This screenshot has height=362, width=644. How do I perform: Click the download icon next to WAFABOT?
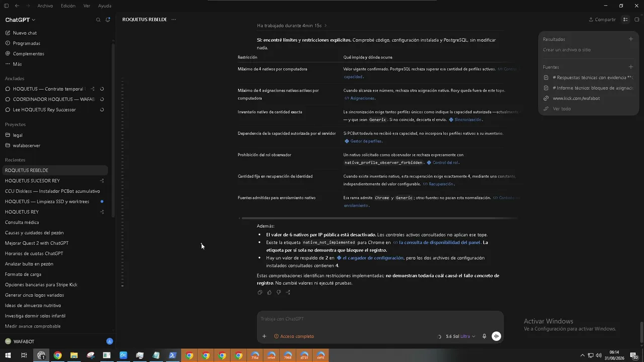[109, 341]
